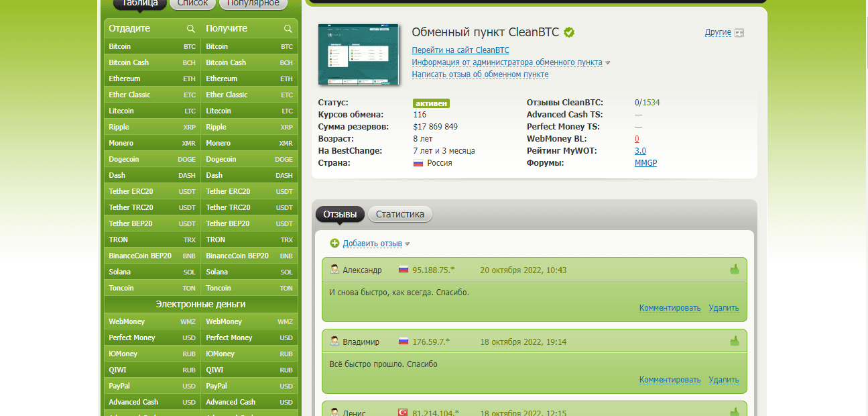
Task: Expand the Добавить отзыв dropdown arrow
Action: pos(408,244)
